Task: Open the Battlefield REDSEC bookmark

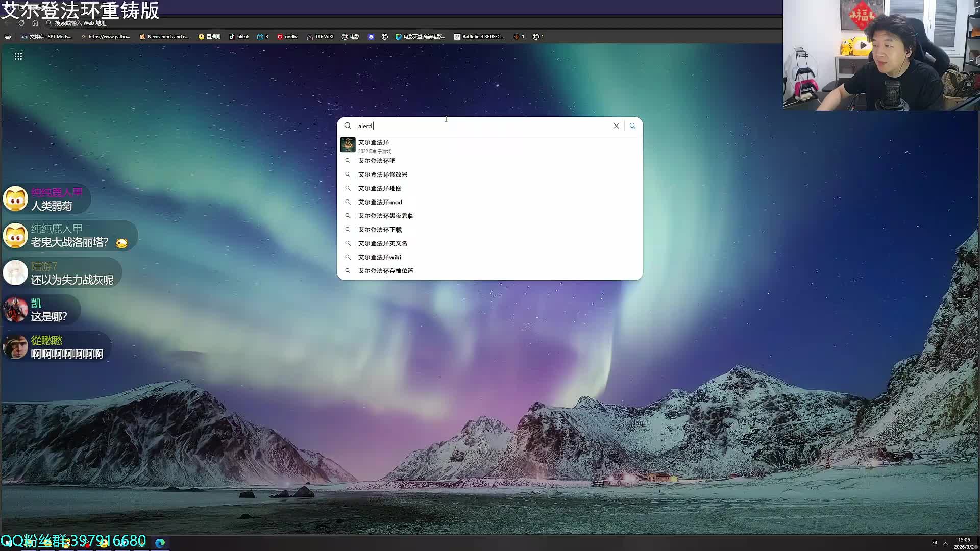Action: tap(479, 37)
